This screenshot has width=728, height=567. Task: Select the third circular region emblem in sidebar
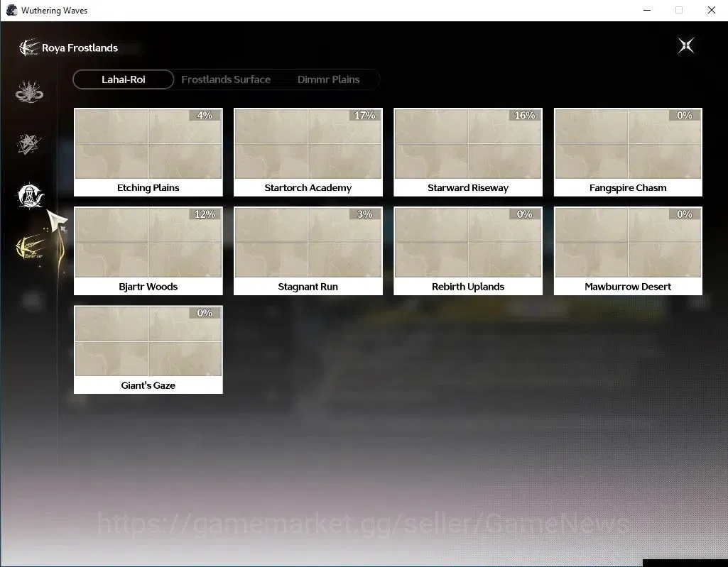click(30, 195)
